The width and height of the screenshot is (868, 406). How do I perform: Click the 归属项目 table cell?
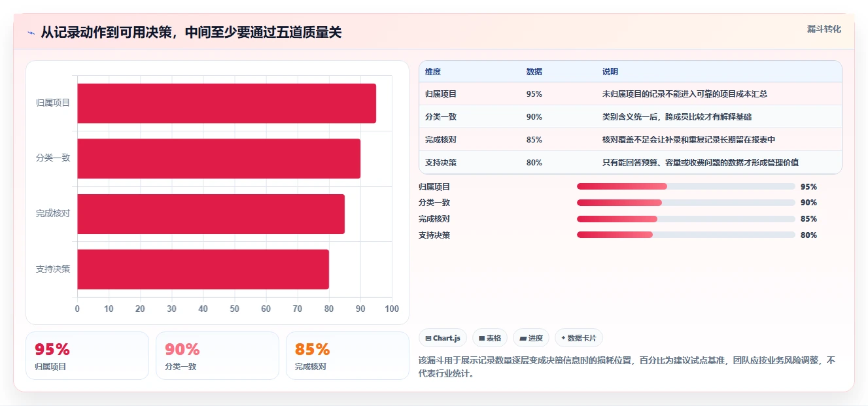(441, 94)
